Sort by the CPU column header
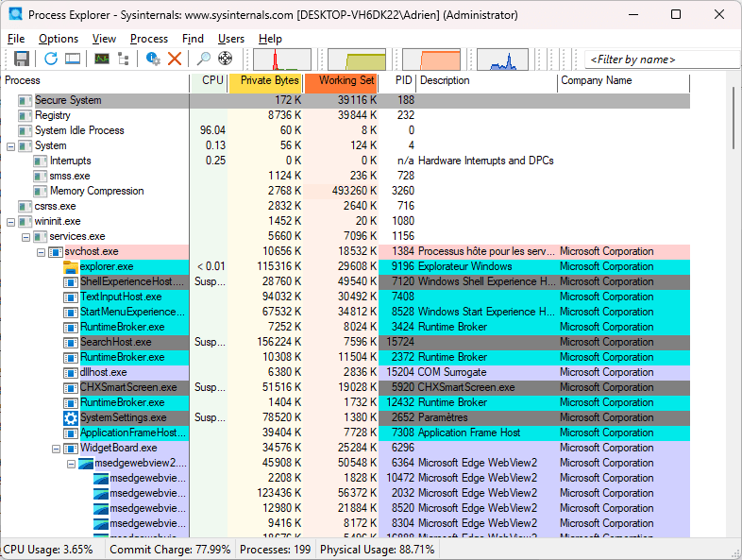Image resolution: width=742 pixels, height=560 pixels. (x=209, y=81)
